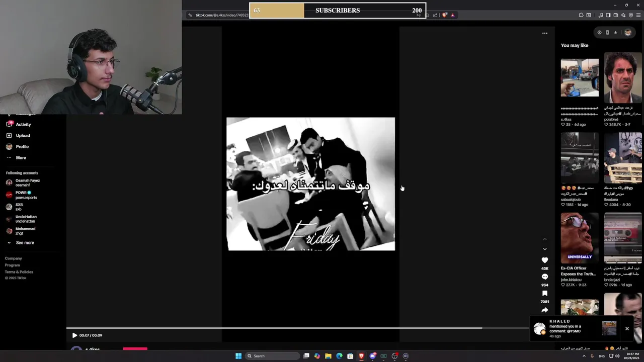Screen dimensions: 644x362
Task: Click the browser address bar URL
Action: click(x=222, y=15)
